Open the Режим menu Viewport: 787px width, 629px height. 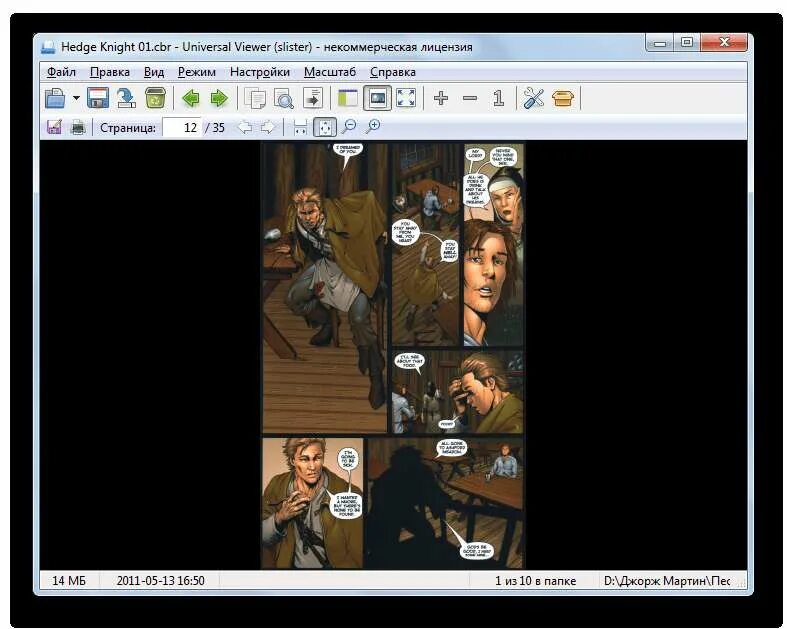coord(197,72)
